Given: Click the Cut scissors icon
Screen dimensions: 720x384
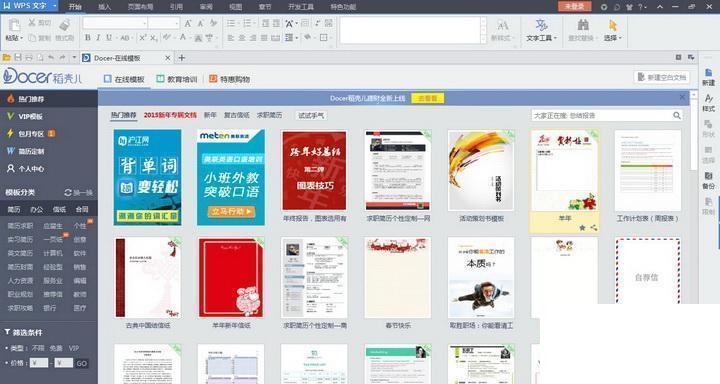Looking at the screenshot, I should (32, 23).
